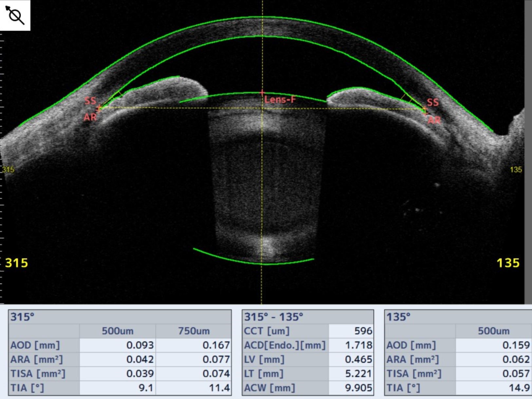
Task: Click the large yellow 315 meridian label
Action: click(16, 263)
